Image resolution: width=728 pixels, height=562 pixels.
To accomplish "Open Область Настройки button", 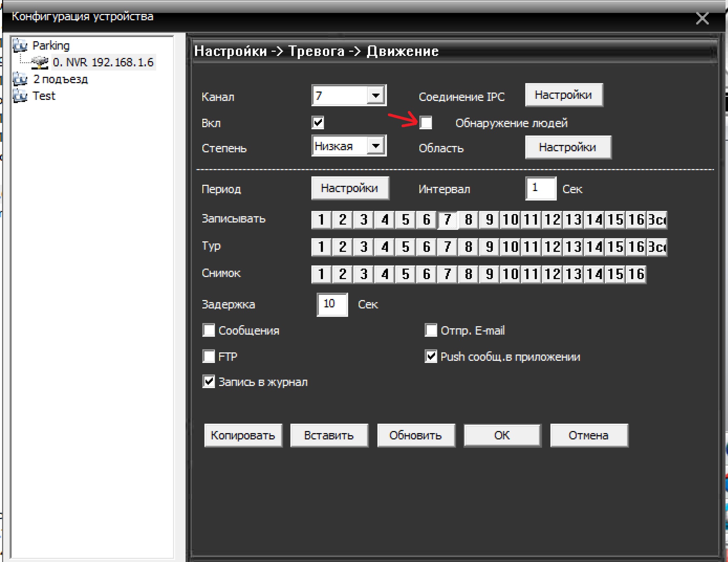I will pyautogui.click(x=568, y=147).
